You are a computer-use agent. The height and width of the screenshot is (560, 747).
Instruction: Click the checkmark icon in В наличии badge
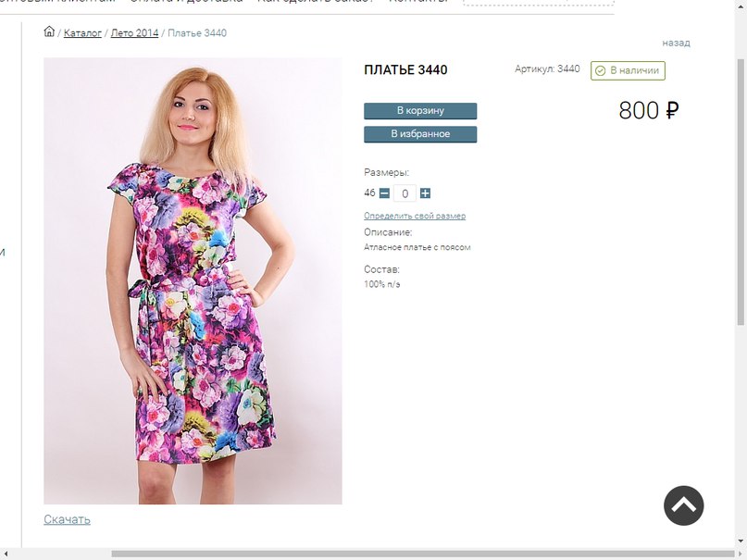(600, 71)
